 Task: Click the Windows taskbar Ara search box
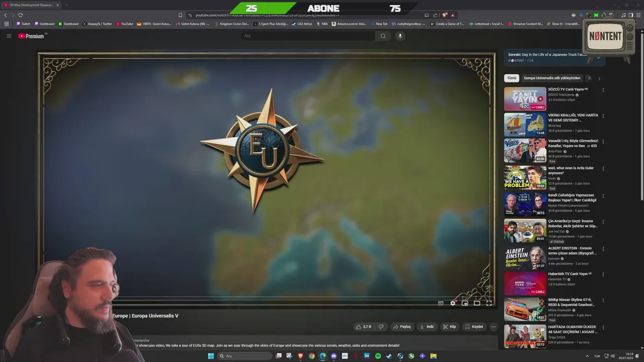245,356
